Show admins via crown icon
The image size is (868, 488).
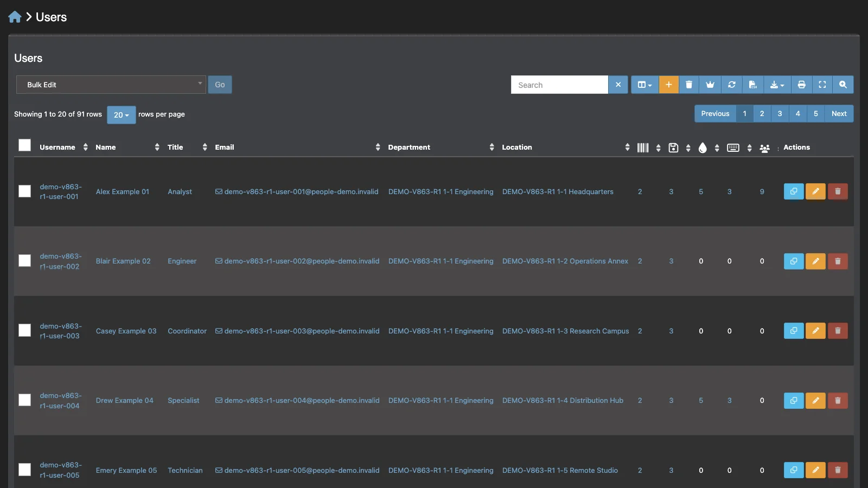(710, 85)
